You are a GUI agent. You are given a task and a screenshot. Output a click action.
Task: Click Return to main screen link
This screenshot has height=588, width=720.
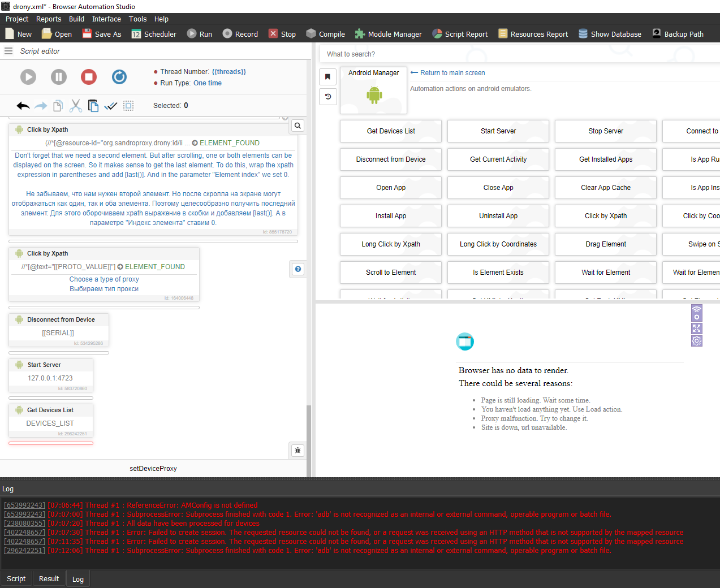[x=452, y=73]
